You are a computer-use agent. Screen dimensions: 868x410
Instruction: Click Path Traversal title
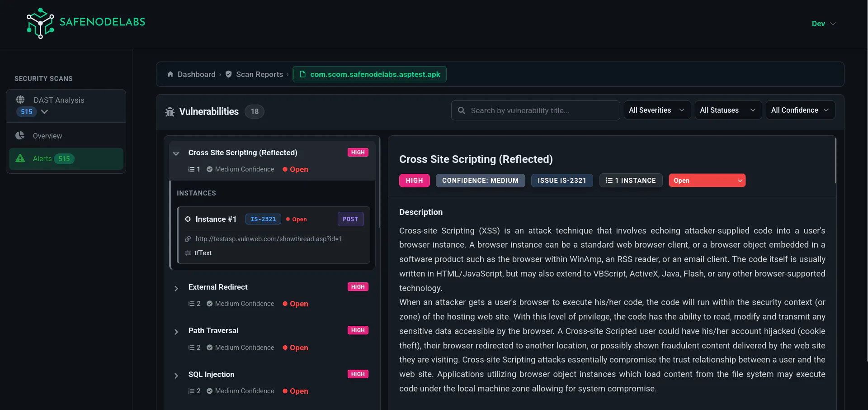click(x=213, y=330)
